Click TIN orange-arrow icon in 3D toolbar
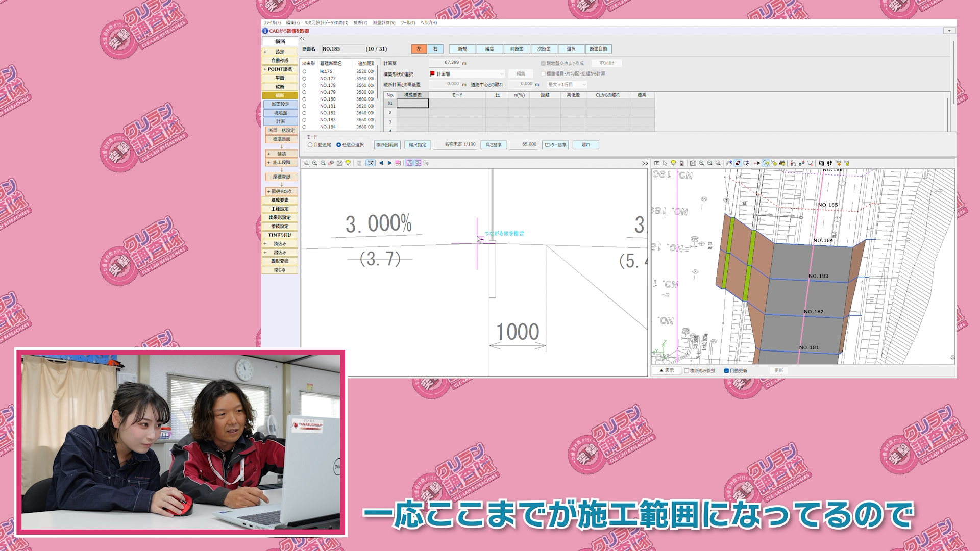The height and width of the screenshot is (551, 980). 838,163
